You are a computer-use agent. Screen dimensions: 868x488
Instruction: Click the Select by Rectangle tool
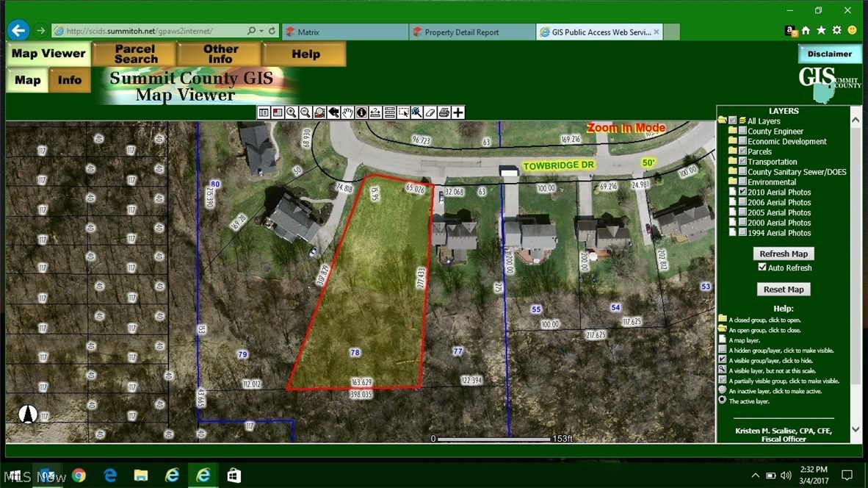click(x=402, y=112)
